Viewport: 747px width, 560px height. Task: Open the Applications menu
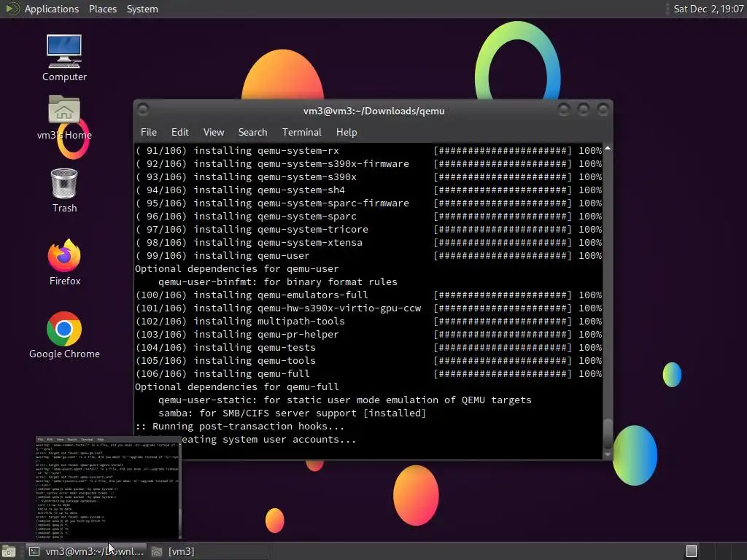click(x=52, y=9)
